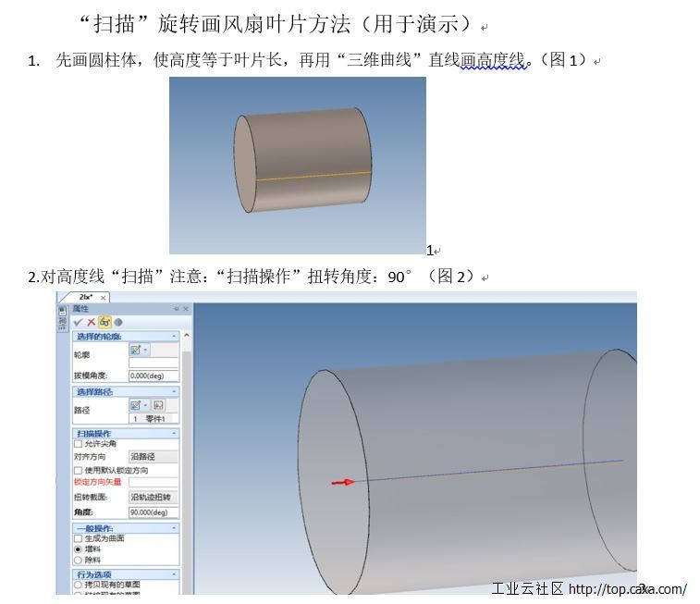This screenshot has width=700, height=604.
Task: Cancel the operation with the red X icon
Action: 91,322
